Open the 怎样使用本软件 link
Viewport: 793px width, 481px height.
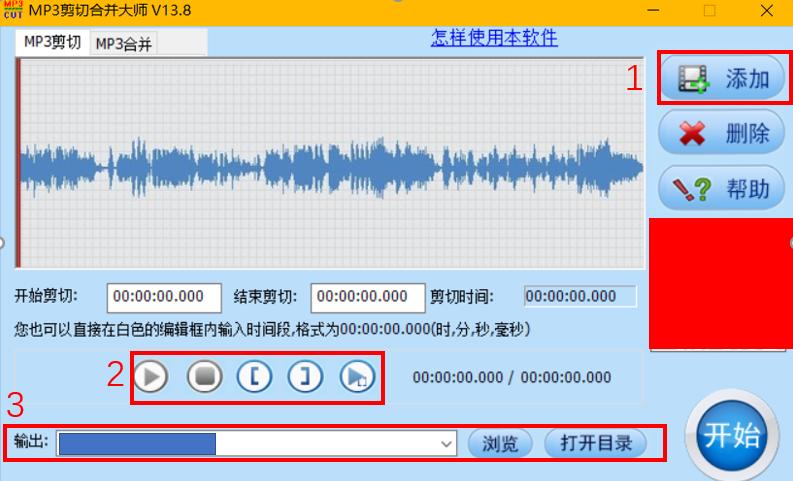(494, 38)
